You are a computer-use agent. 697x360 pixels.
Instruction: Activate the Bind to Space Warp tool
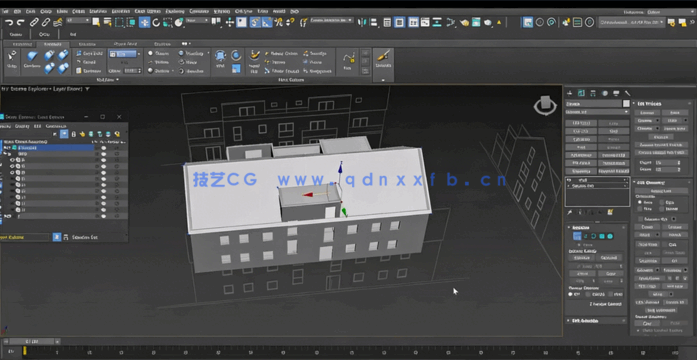pos(58,22)
